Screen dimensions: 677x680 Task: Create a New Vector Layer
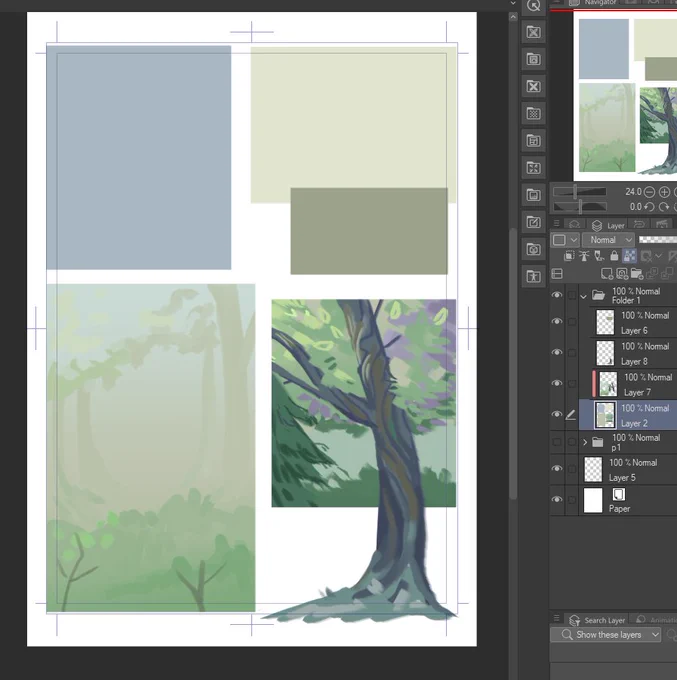(x=622, y=274)
